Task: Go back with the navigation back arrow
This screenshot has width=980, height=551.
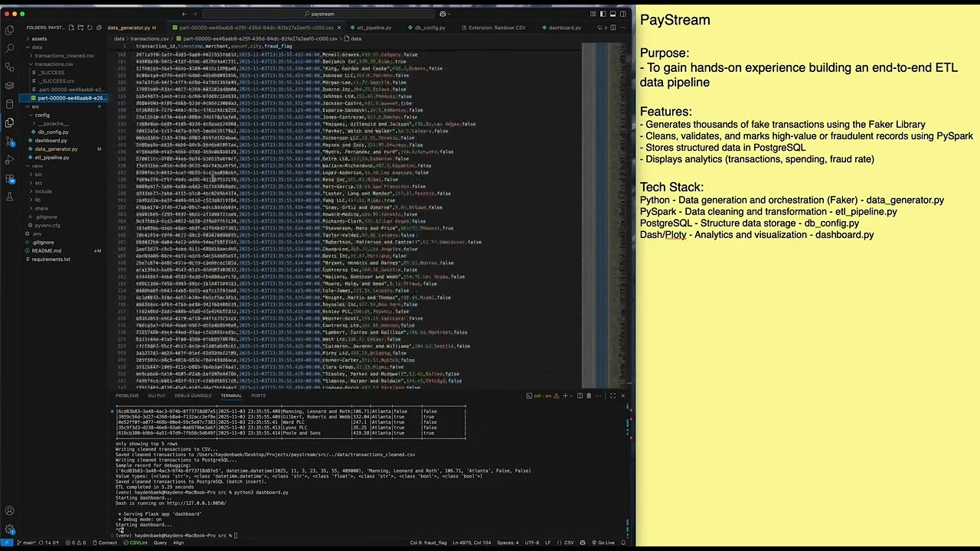Action: click(185, 14)
